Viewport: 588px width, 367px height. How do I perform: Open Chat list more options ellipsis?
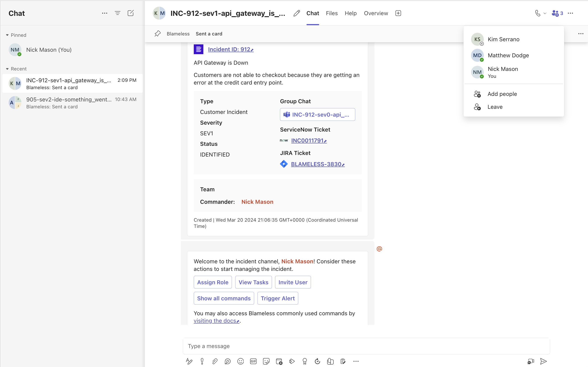click(x=104, y=13)
